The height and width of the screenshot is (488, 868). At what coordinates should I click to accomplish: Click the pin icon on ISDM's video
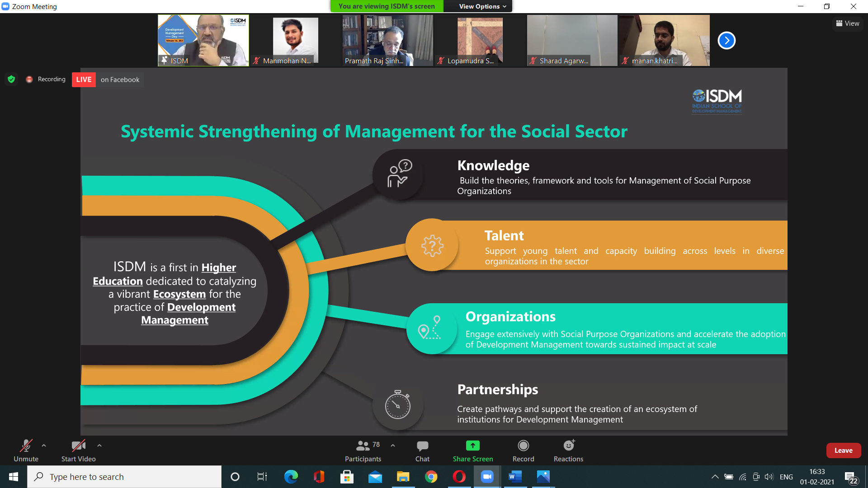pos(165,60)
